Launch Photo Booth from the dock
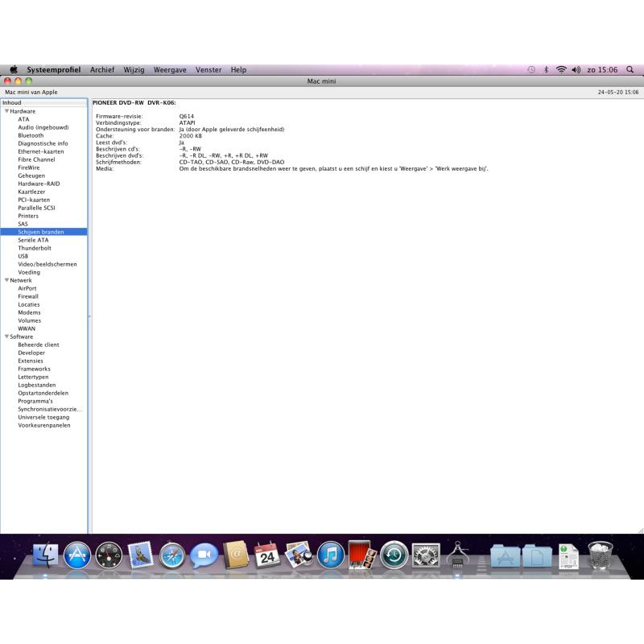644x644 pixels. pos(361,555)
